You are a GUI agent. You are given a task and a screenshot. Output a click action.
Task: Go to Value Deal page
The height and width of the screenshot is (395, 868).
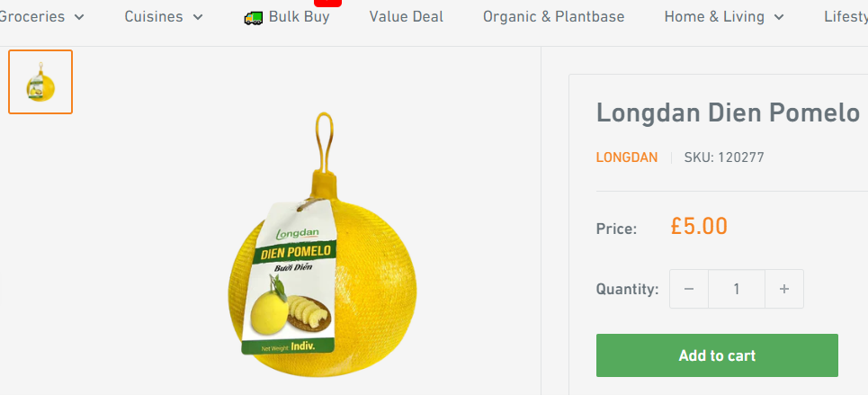click(407, 16)
